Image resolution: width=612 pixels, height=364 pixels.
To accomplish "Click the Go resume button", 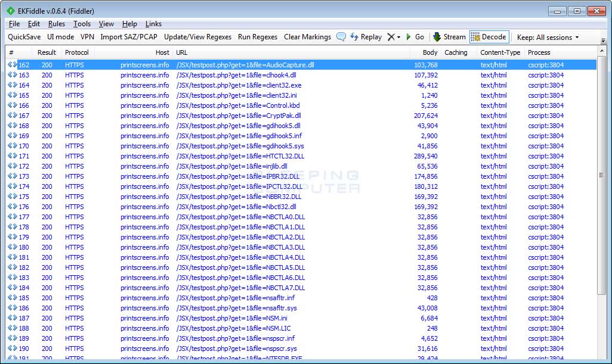I will pos(415,37).
